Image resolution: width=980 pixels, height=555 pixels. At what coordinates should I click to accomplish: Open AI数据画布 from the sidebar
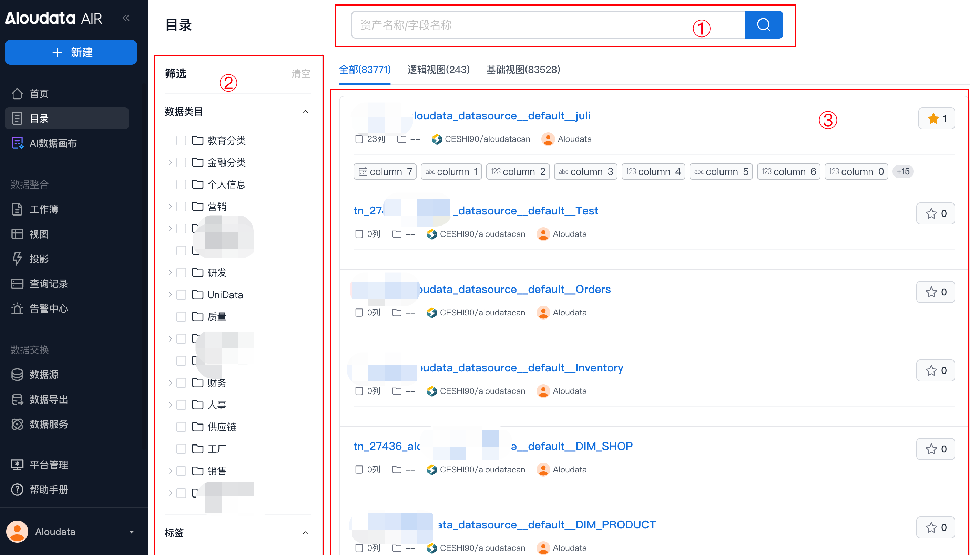coord(53,143)
